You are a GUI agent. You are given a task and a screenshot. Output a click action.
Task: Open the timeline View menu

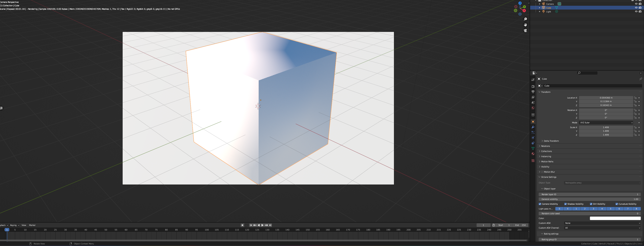tap(24, 225)
